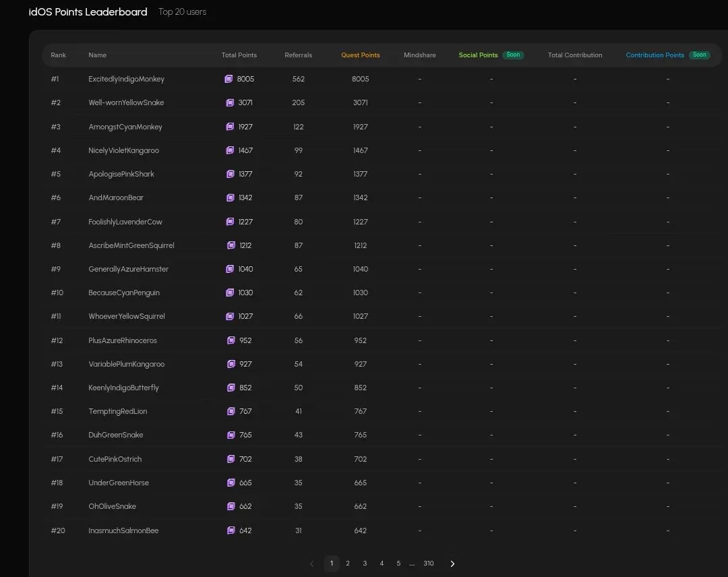
Task: Click the Top 20 users label
Action: [182, 11]
